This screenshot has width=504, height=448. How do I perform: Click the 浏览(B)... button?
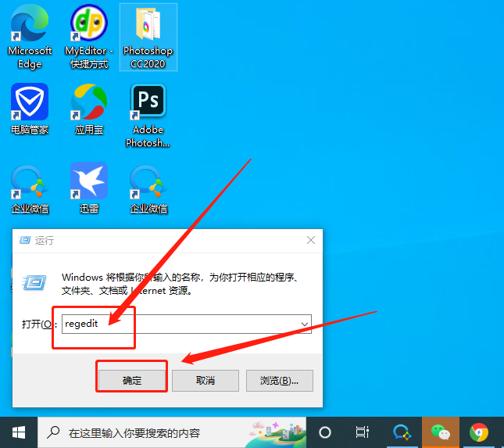[x=280, y=380]
